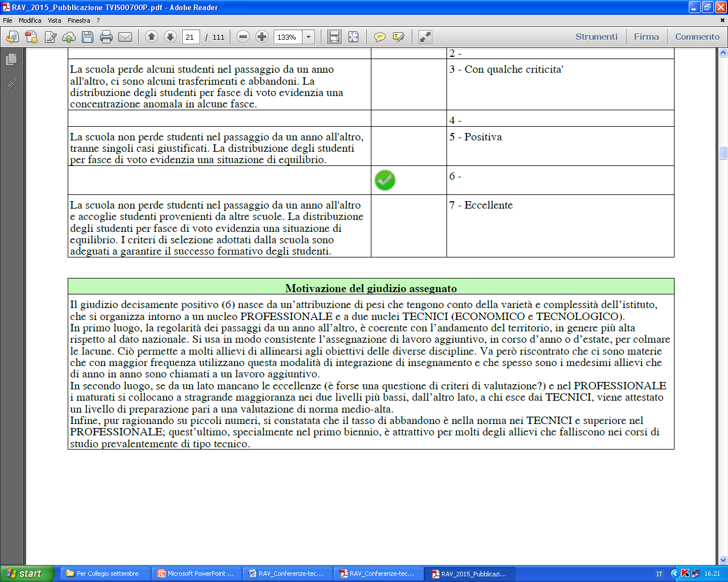
Task: Switch to first RAV_Conferenze-tec taskbar item
Action: 288,573
